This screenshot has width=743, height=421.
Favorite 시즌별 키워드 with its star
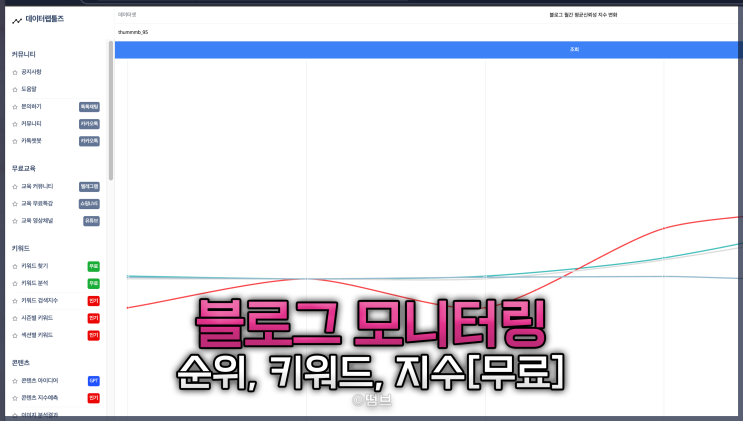coord(15,319)
